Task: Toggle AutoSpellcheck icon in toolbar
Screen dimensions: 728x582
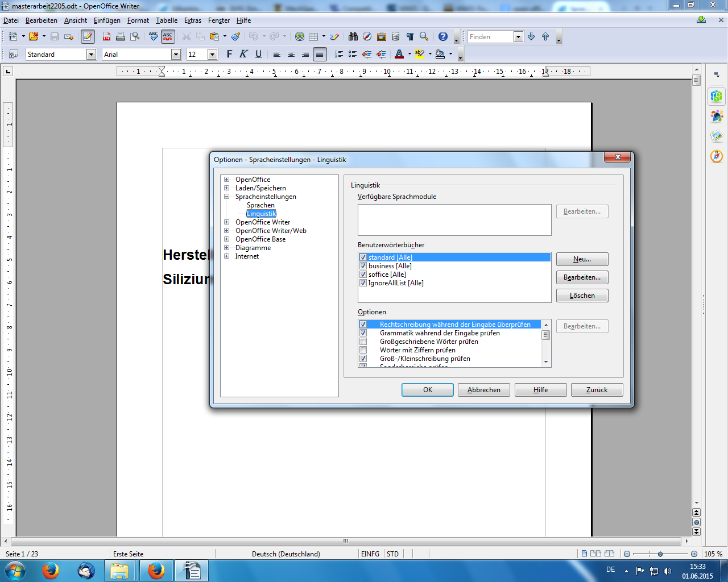Action: tap(168, 36)
